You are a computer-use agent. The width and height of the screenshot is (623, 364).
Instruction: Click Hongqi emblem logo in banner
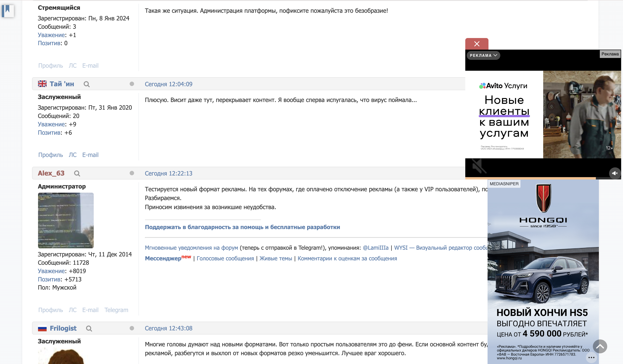[543, 198]
